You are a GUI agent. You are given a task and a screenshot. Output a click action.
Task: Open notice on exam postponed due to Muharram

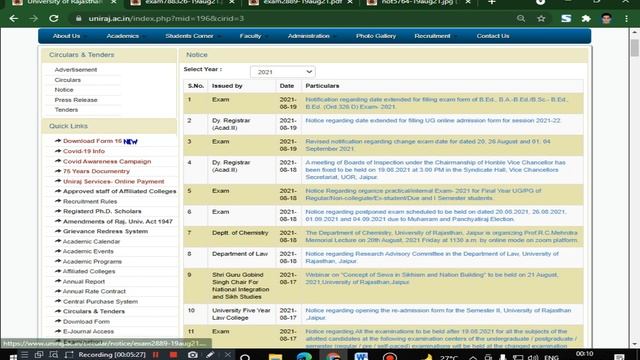coord(436,216)
